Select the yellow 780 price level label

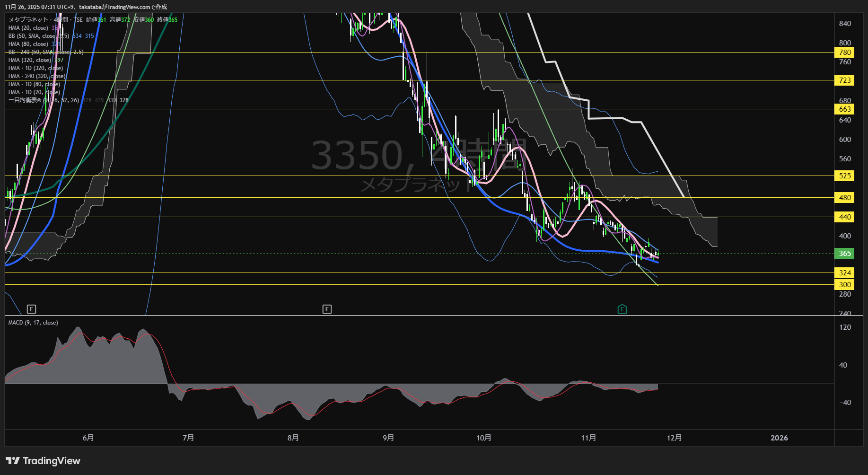coord(845,53)
